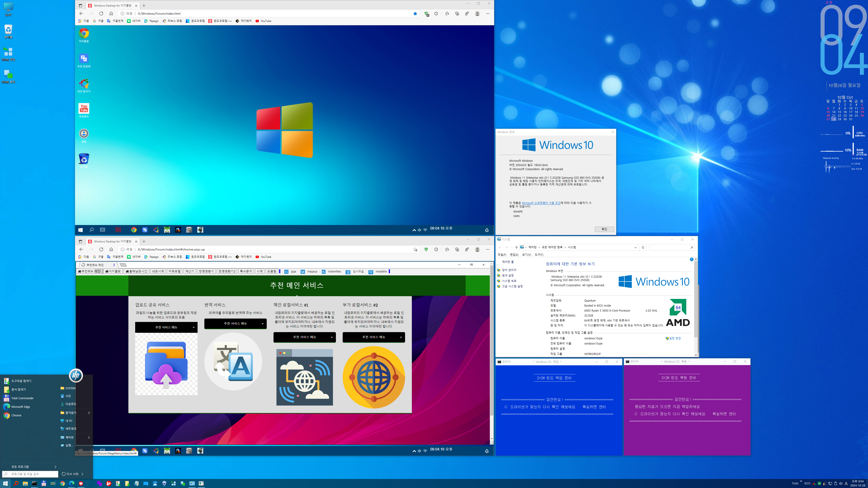Reload the page in the upper browser window
The width and height of the screenshot is (868, 488).
tap(101, 14)
